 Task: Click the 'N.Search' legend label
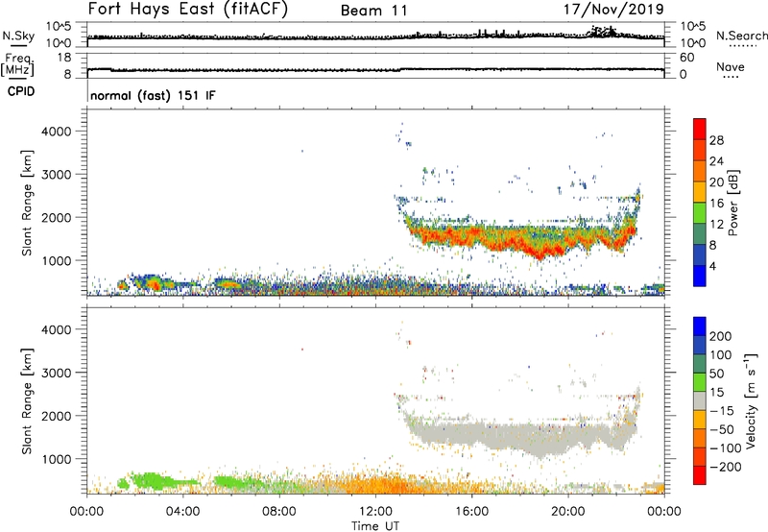click(x=742, y=36)
